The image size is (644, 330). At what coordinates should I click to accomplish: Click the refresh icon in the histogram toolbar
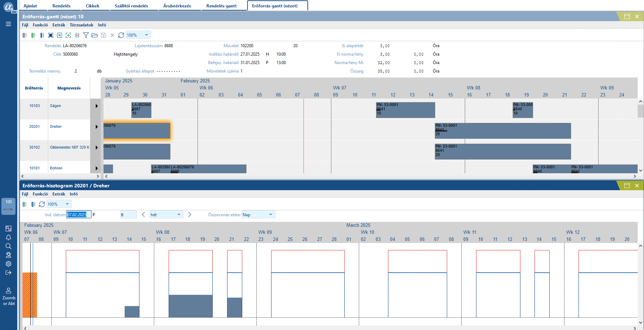42,204
